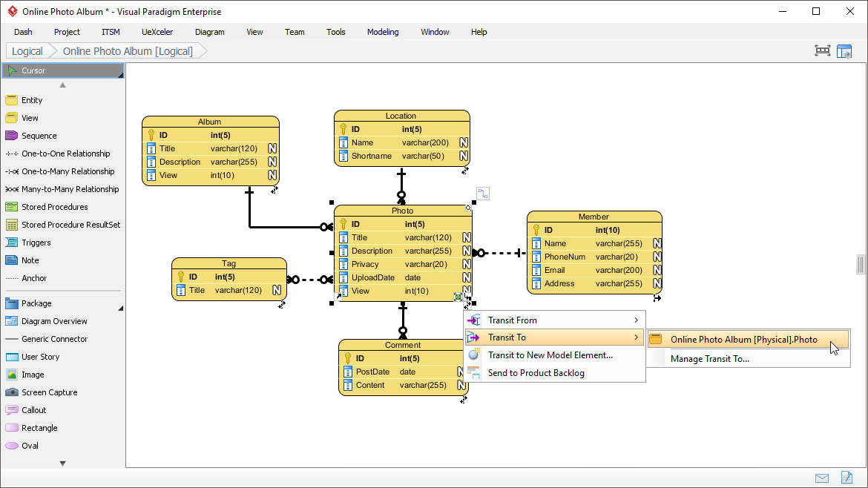Open the message pane envelope icon
868x488 pixels.
(x=822, y=478)
